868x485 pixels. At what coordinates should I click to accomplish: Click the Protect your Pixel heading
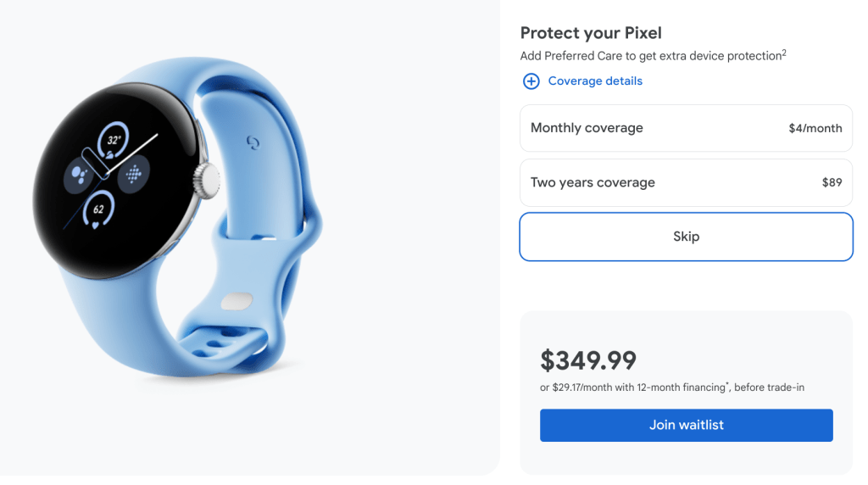coord(591,33)
